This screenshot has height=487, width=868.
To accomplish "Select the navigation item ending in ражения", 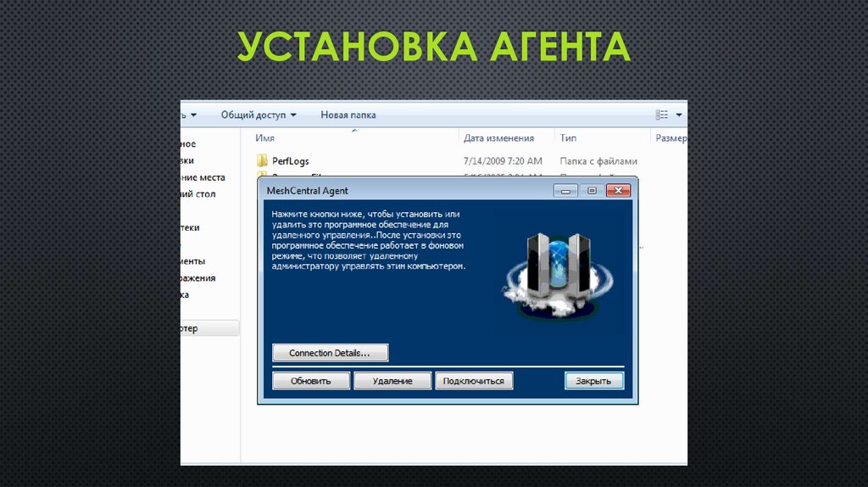I will pyautogui.click(x=198, y=278).
